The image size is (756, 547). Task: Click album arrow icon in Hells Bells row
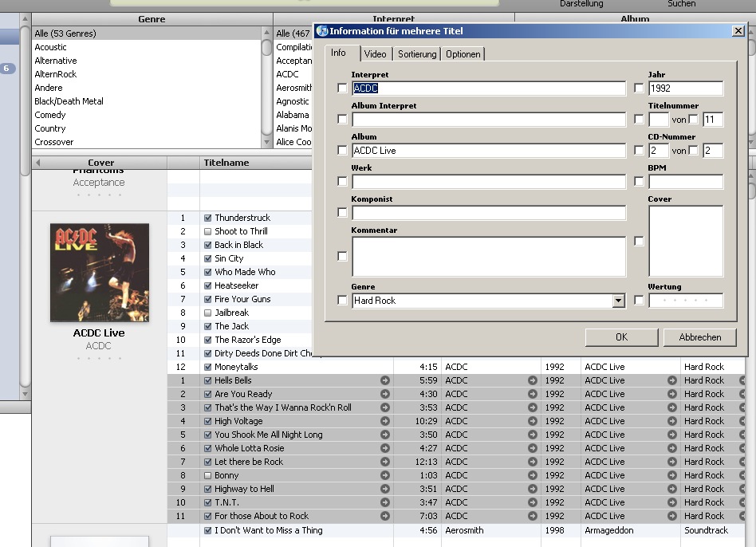coord(672,380)
